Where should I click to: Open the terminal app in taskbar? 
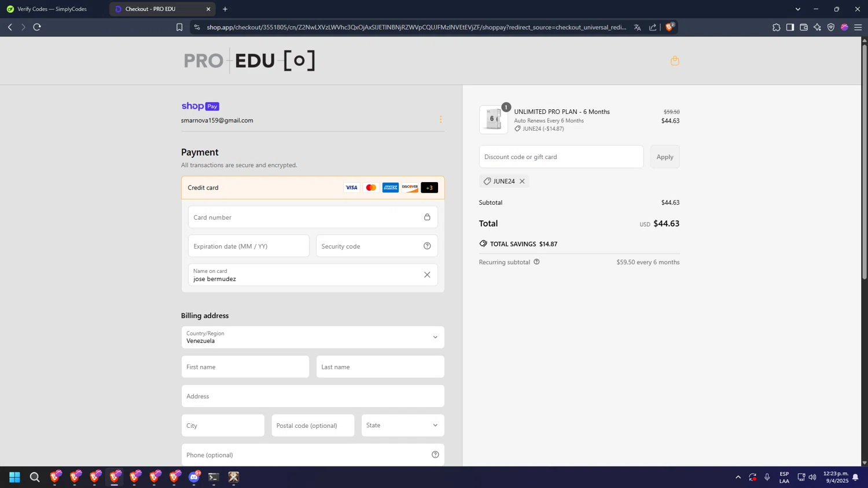(214, 477)
